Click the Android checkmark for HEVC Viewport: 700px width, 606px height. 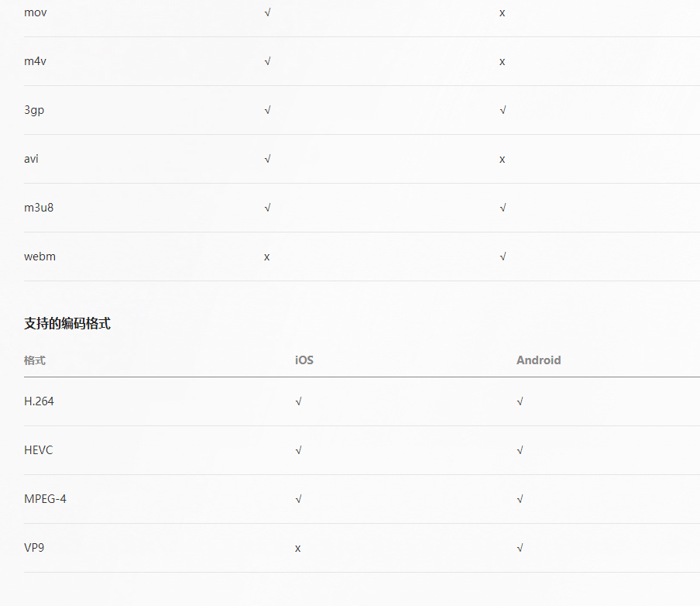click(x=520, y=450)
